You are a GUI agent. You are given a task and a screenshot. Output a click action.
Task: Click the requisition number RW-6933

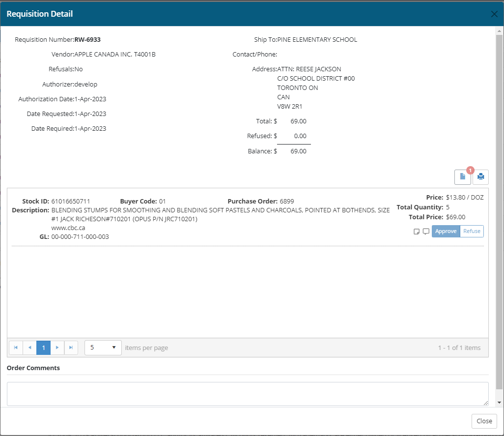point(87,40)
